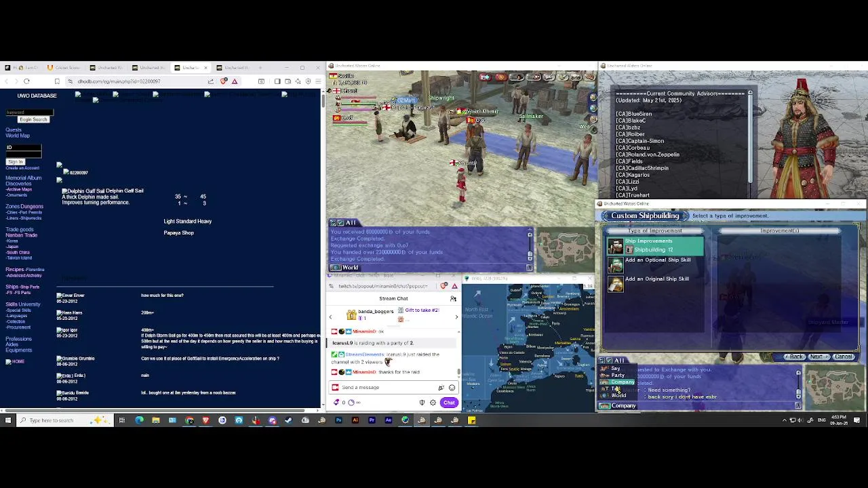
Task: Open Company channel selector in right game chat
Action: tap(618, 406)
